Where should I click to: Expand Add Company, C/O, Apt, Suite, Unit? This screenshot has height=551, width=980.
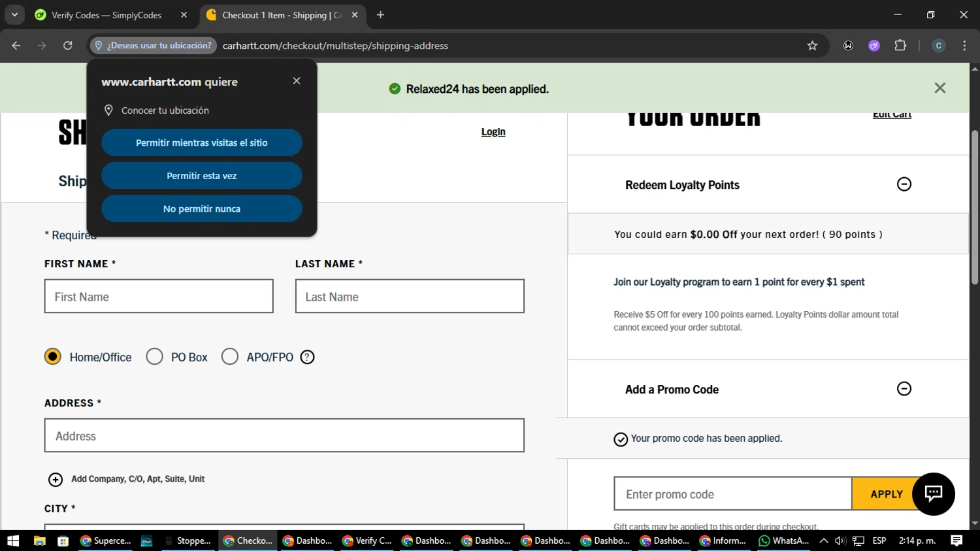point(127,479)
